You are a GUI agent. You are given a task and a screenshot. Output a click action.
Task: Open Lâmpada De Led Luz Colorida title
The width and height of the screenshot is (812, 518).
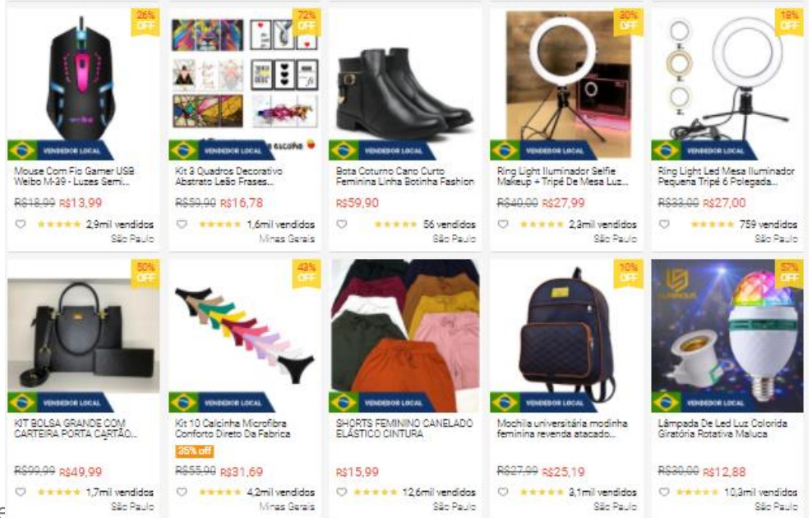[722, 428]
